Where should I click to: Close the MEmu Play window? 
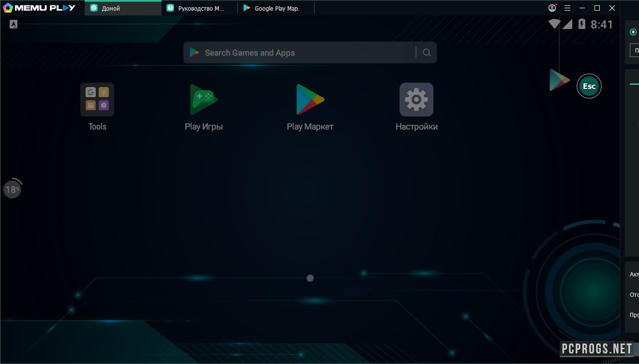click(x=612, y=8)
